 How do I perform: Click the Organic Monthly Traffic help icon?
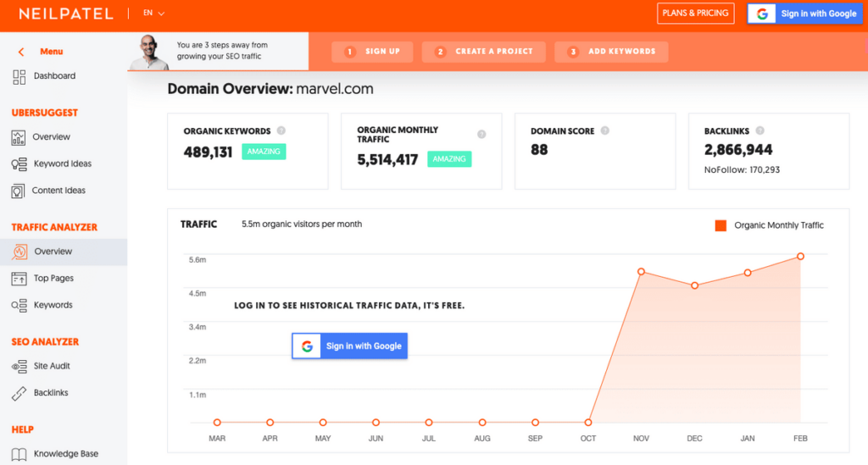point(481,135)
